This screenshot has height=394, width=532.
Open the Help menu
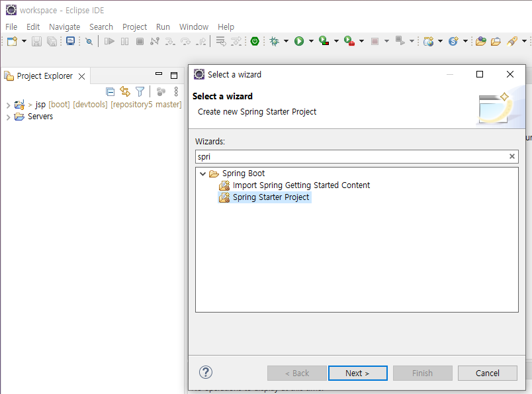226,27
